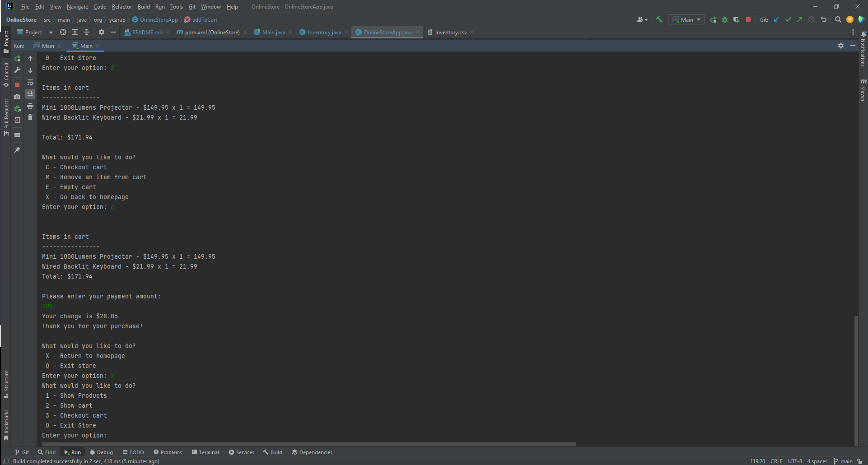
Task: Stop the run from the top toolbar
Action: 748,19
